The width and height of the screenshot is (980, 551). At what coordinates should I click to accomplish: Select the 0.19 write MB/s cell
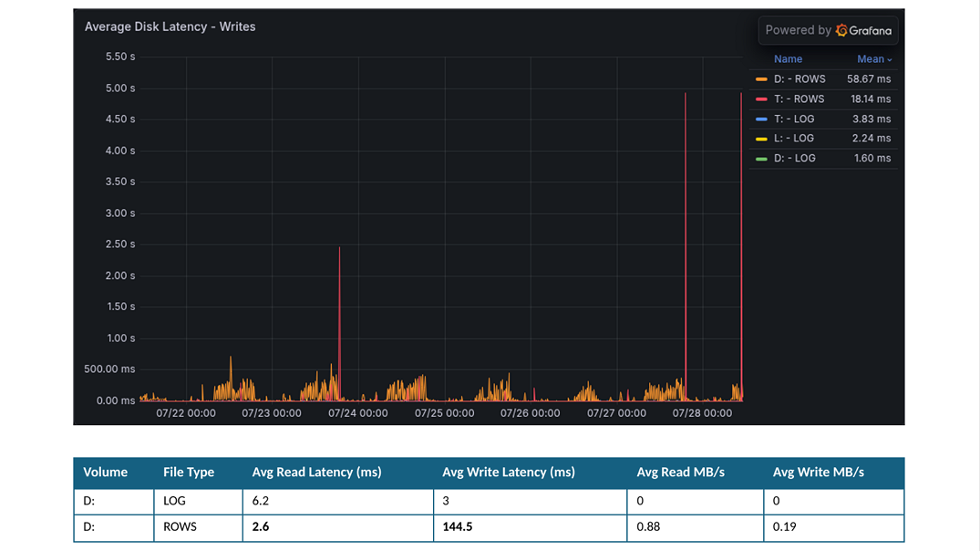834,527
